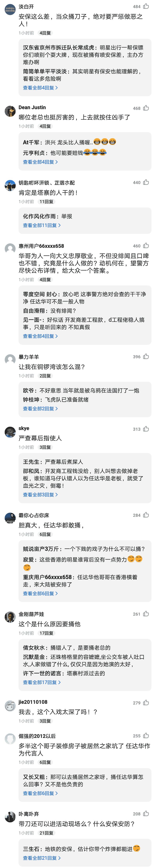Expand all 4 replies under 淡白开
The image size is (155, 868).
click(x=40, y=88)
